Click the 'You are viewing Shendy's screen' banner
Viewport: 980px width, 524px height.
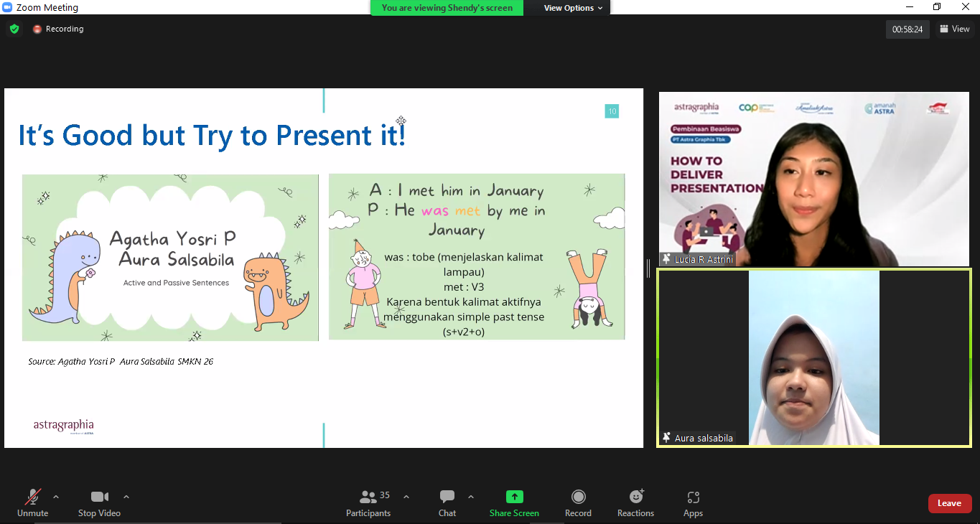447,8
